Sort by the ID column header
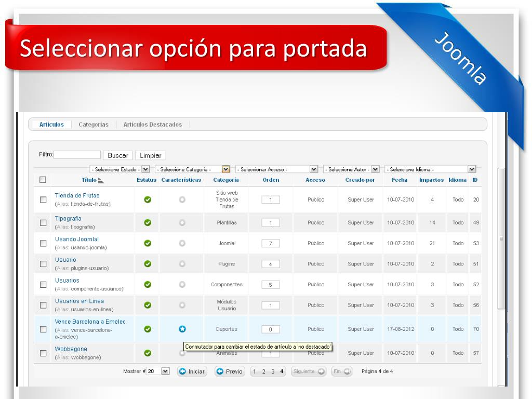The width and height of the screenshot is (532, 399). [475, 180]
